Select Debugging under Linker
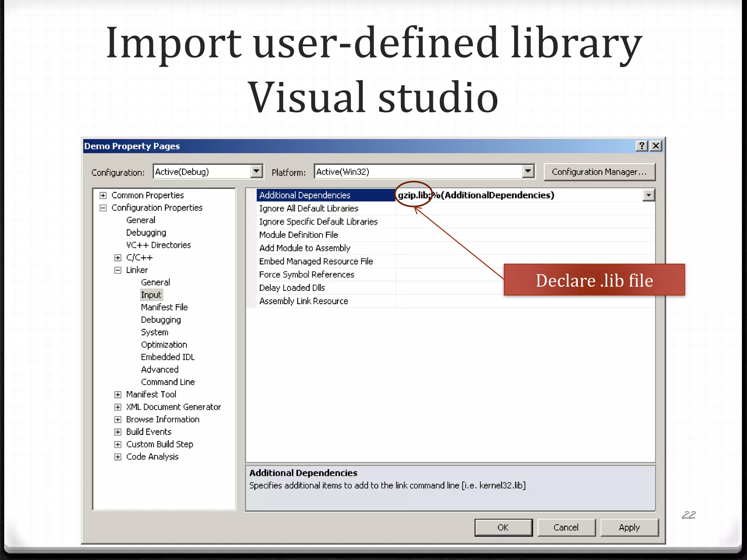 pyautogui.click(x=161, y=320)
